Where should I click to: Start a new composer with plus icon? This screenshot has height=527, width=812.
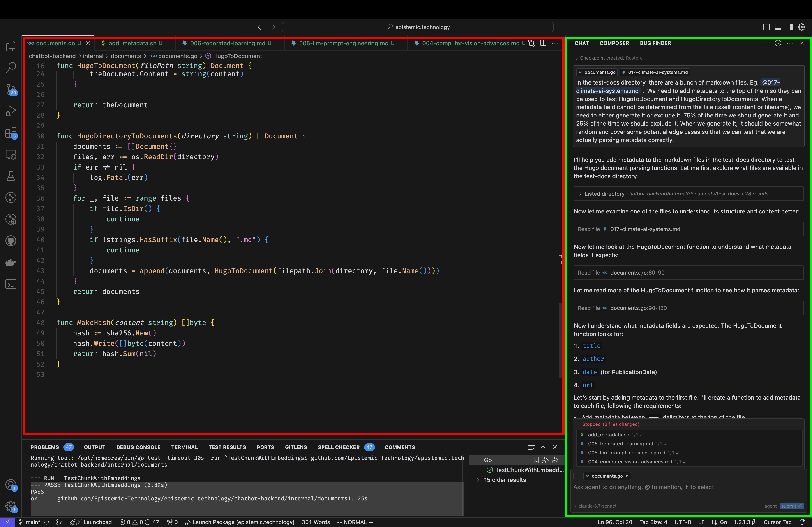pos(766,43)
